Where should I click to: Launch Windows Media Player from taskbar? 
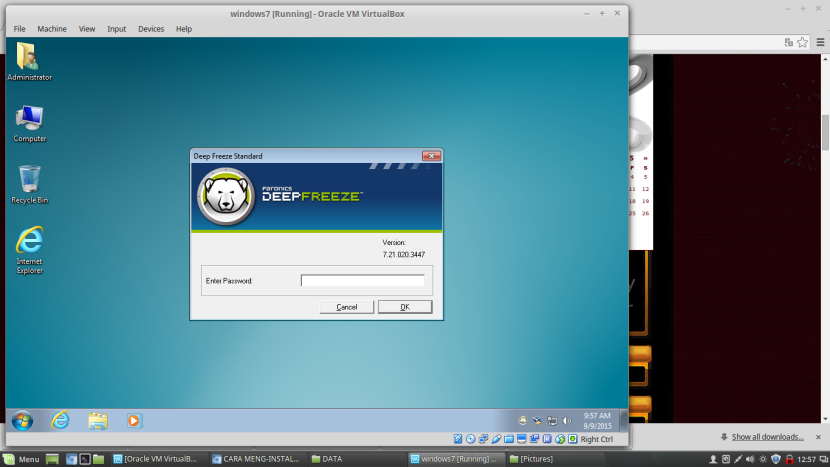tap(134, 421)
